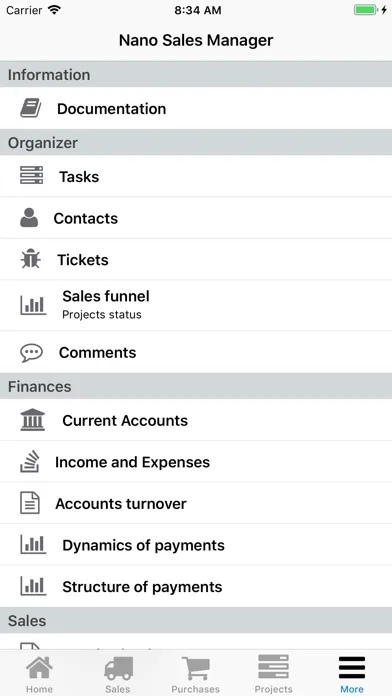Image resolution: width=392 pixels, height=696 pixels.
Task: Tap the Sales funnel Projects status row
Action: point(196,305)
